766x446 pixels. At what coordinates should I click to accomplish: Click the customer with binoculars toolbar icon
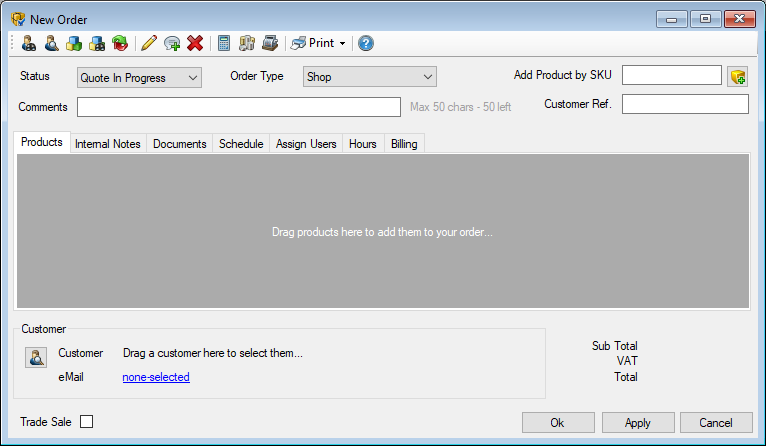tap(29, 43)
